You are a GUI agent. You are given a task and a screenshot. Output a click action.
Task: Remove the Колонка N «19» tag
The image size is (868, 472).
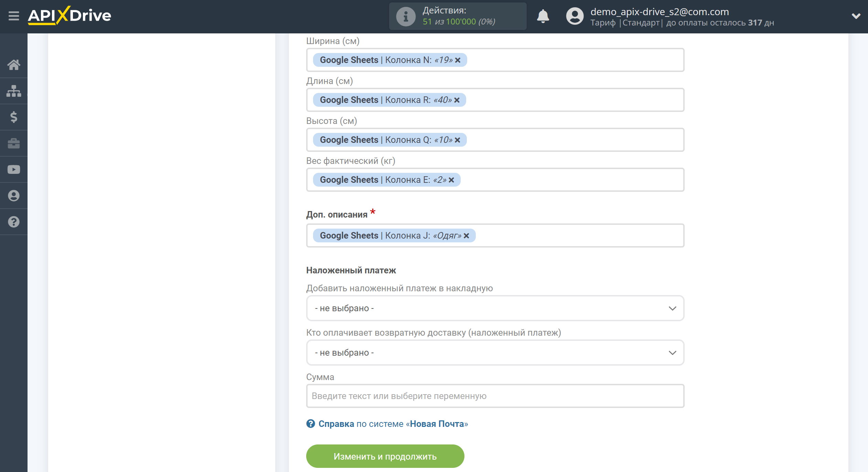click(x=458, y=60)
